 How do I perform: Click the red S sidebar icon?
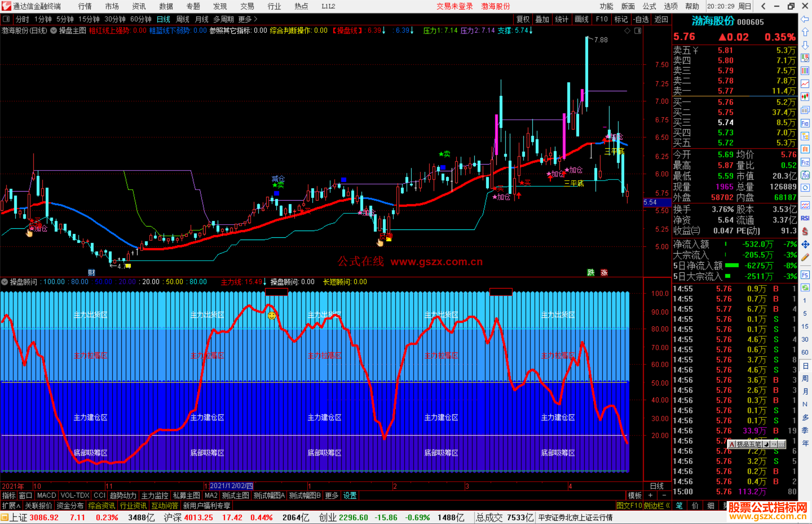[x=805, y=231]
